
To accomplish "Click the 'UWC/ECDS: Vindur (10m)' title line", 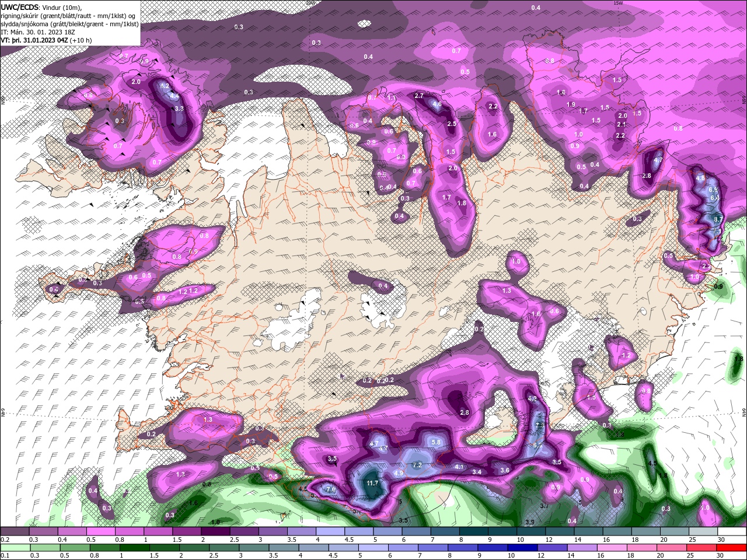I will tap(41, 7).
